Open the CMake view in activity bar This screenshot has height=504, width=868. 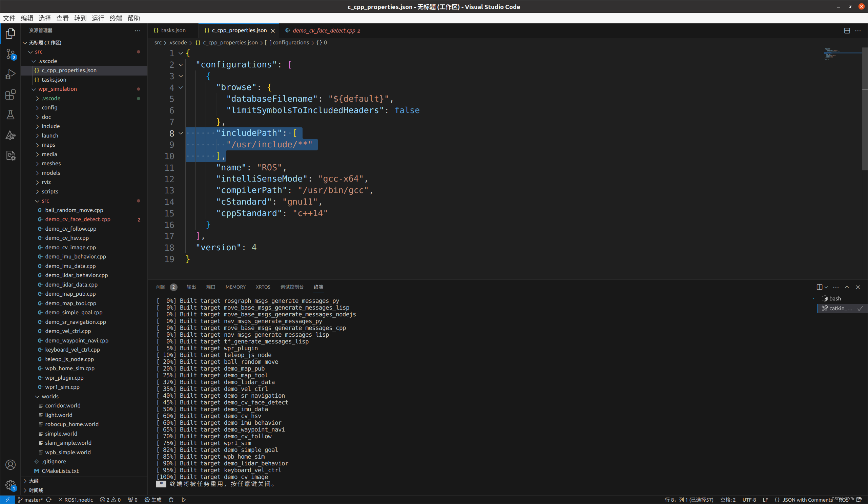10,135
